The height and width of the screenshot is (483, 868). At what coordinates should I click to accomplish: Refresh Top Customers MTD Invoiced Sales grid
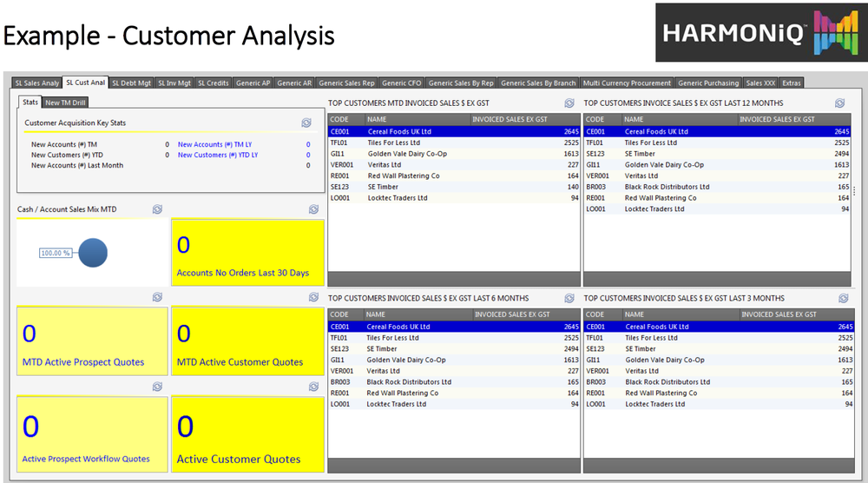click(x=569, y=103)
